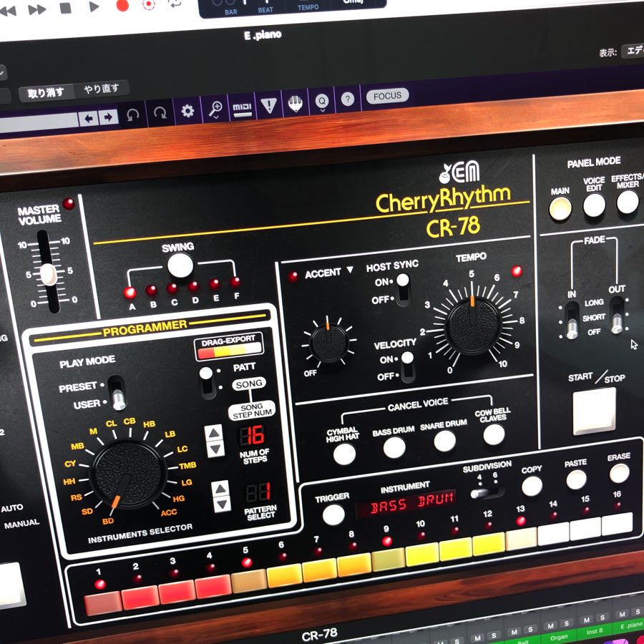
Task: Open the MIDI mapping panel
Action: point(242,109)
